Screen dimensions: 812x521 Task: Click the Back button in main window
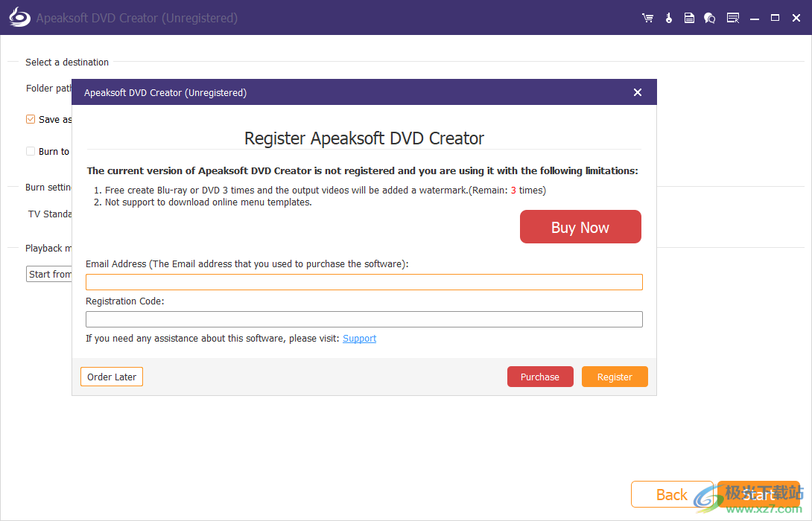672,495
